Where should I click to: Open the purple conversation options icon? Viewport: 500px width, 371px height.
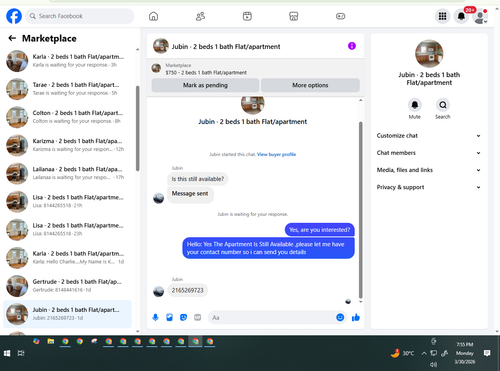[352, 46]
